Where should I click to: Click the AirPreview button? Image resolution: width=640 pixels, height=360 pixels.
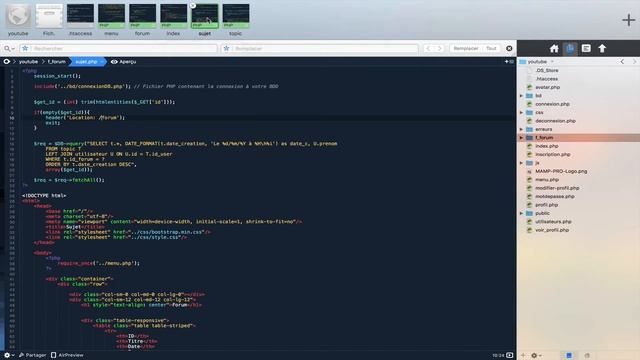pos(67,355)
